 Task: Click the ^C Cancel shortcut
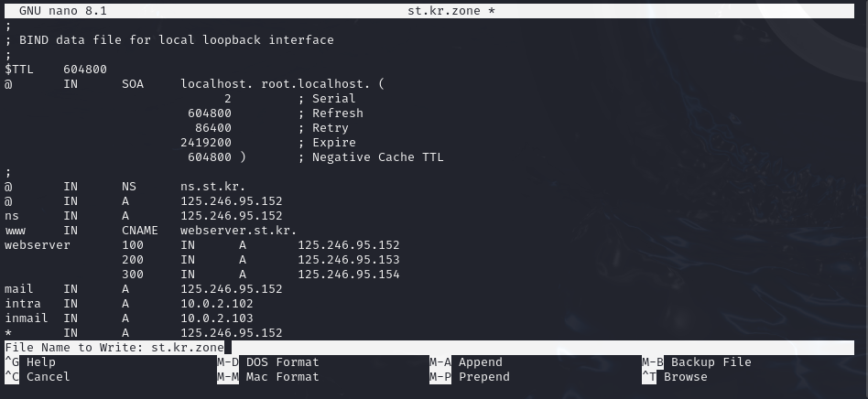[x=38, y=377]
